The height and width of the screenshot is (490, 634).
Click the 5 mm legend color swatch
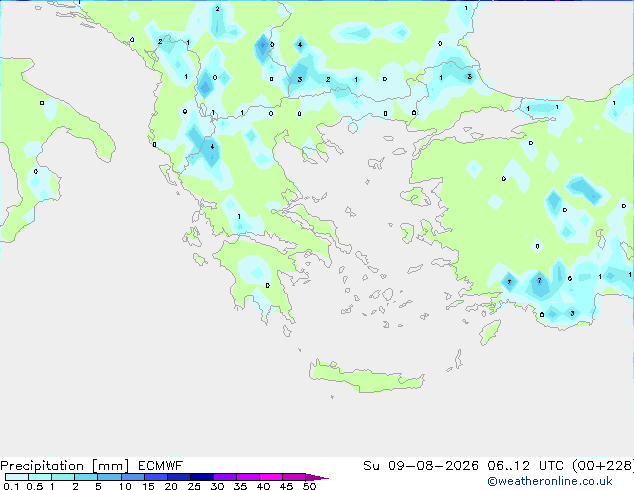(109, 477)
